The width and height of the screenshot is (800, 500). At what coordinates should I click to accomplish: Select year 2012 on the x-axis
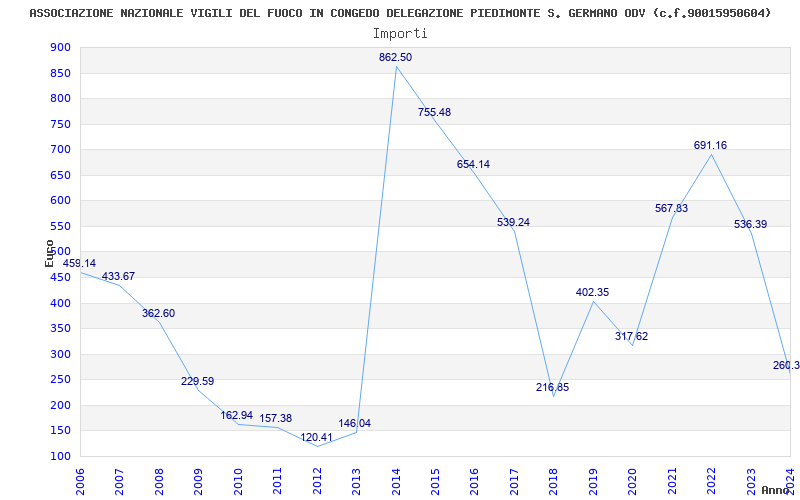[x=317, y=481]
